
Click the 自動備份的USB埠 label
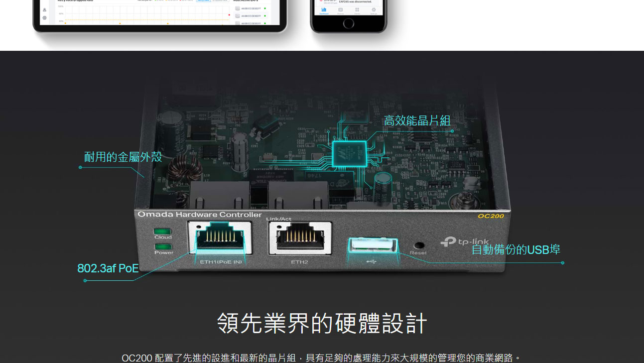(515, 249)
